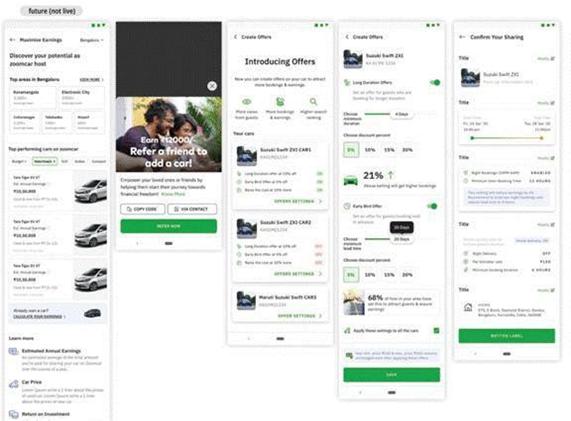Expand the Hatchback filter chip
571x421 pixels.
pyautogui.click(x=45, y=161)
